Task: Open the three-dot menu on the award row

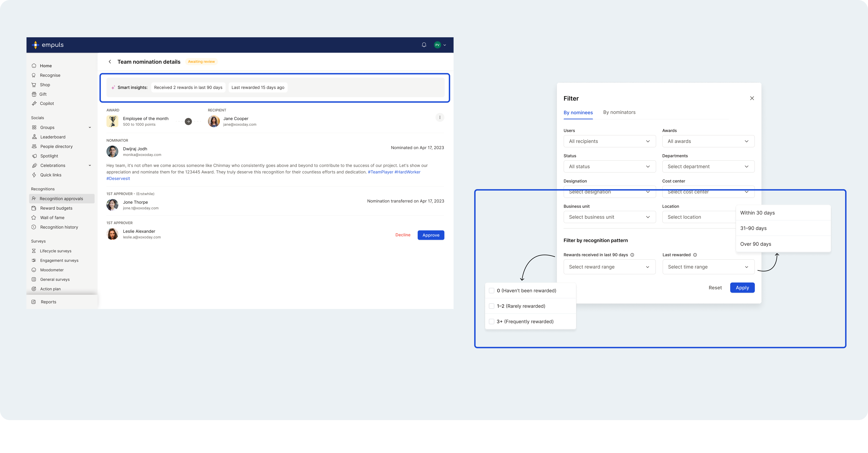Action: (x=440, y=118)
